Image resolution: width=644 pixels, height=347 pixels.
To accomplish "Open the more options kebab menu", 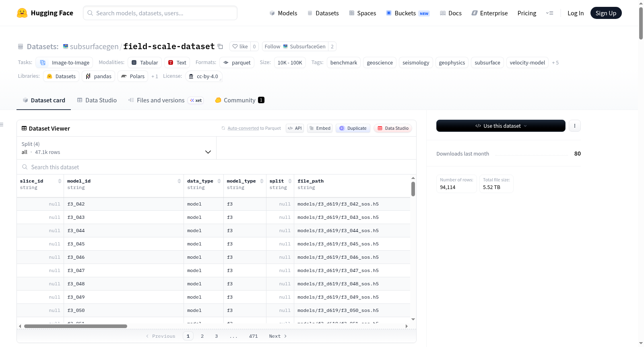I will [574, 126].
